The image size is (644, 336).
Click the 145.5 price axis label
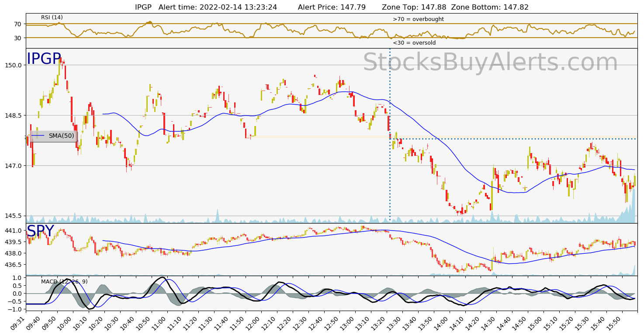pyautogui.click(x=14, y=216)
